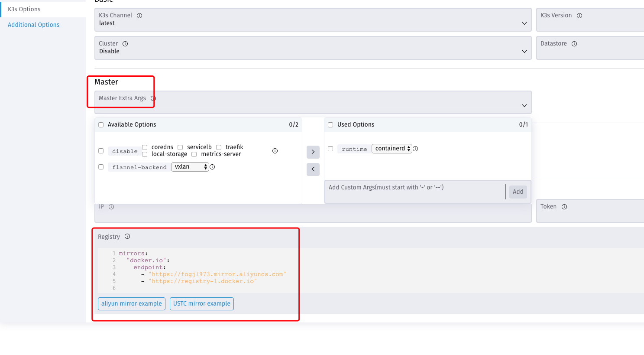Click the info icon beside K3s Version

click(x=579, y=15)
